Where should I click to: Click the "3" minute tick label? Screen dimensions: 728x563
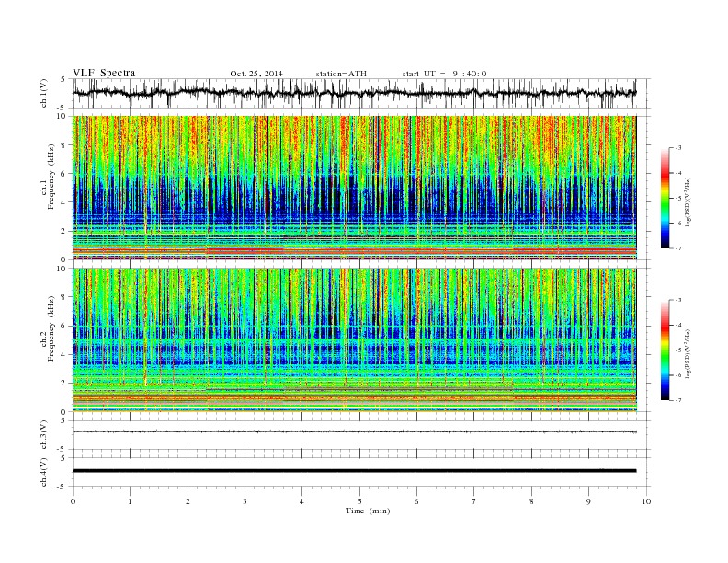[x=245, y=501]
